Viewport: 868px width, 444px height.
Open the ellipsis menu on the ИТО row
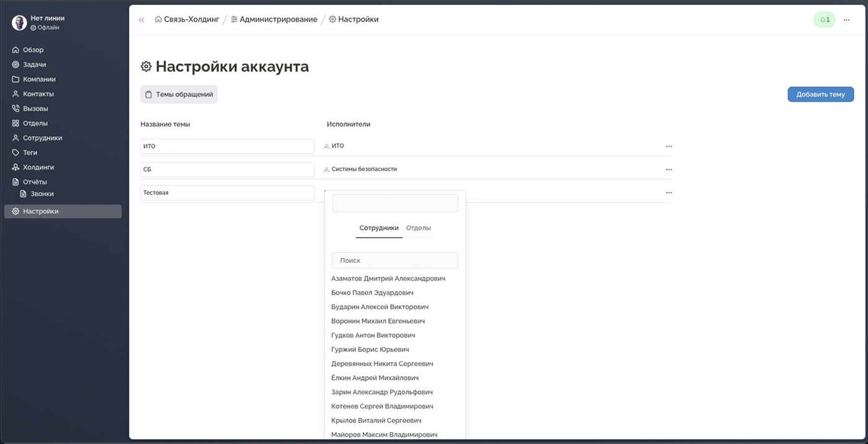click(x=668, y=146)
